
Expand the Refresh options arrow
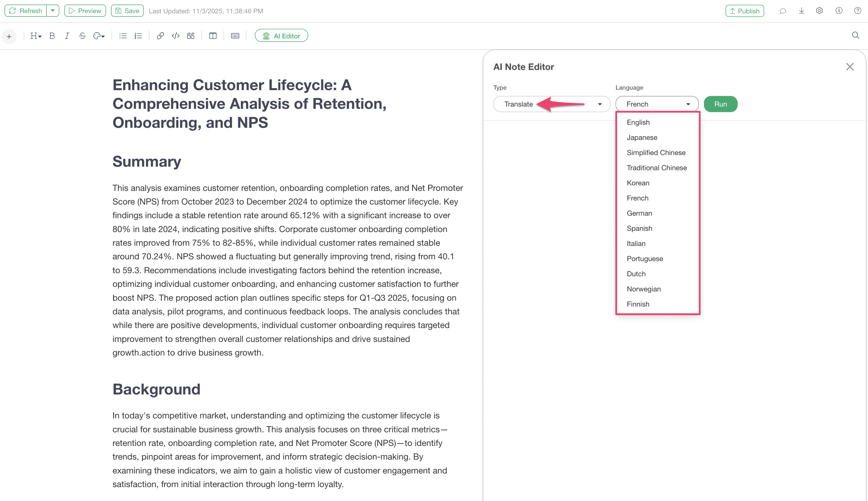[x=53, y=11]
